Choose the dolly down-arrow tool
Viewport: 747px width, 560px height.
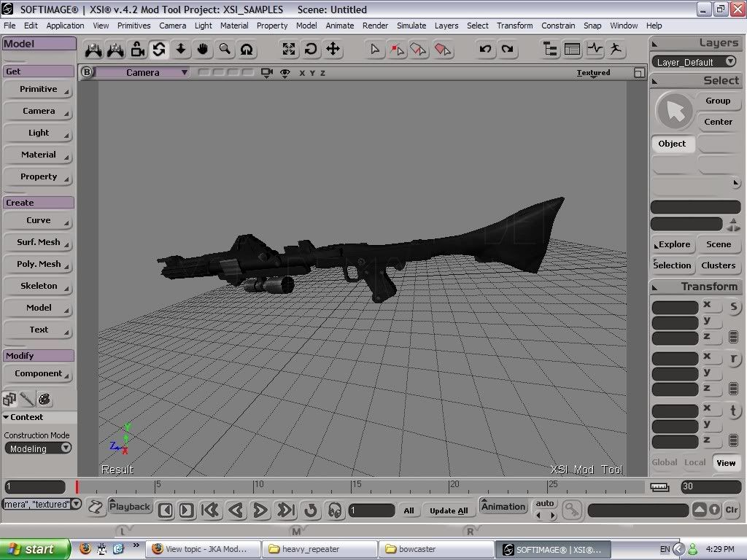[x=181, y=49]
